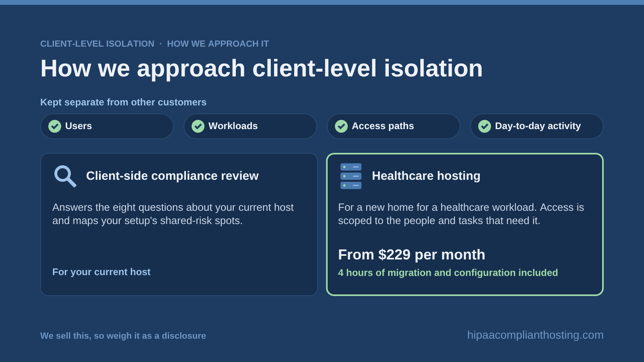Image resolution: width=644 pixels, height=362 pixels.
Task: Click the "For your current host" label
Action: point(101,272)
